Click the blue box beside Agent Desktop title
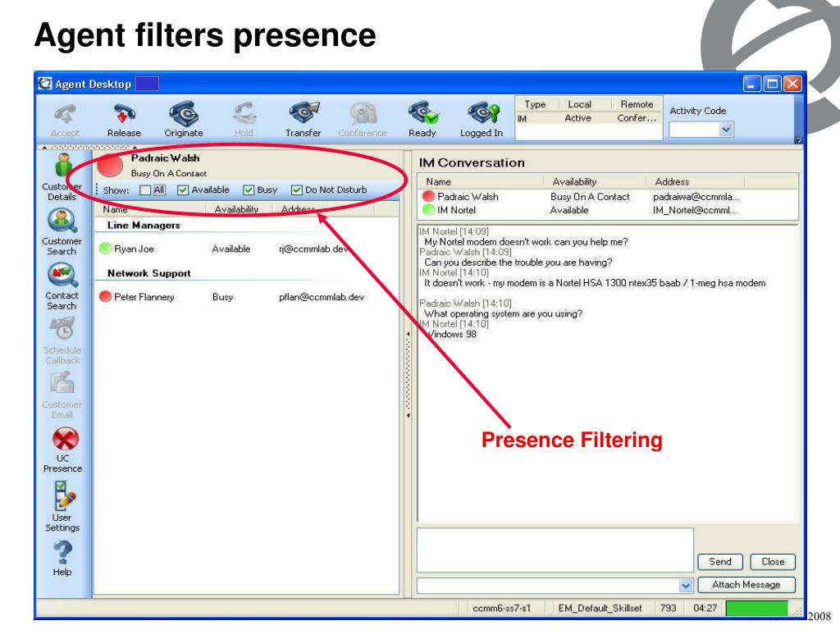The width and height of the screenshot is (840, 630). (148, 84)
